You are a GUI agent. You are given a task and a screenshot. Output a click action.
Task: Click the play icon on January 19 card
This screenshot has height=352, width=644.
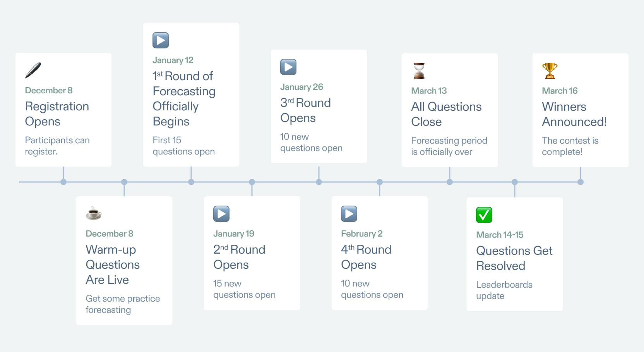coord(221,214)
